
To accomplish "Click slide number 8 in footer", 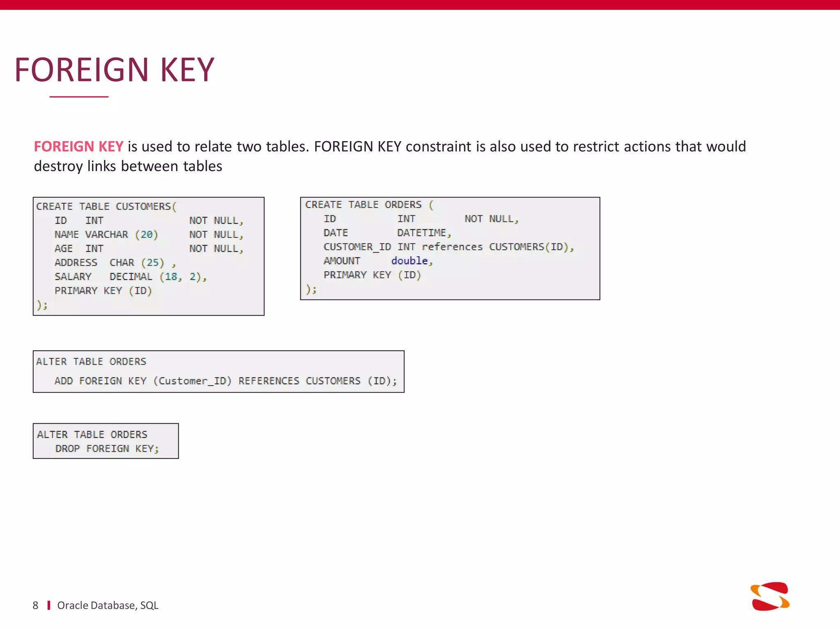I will pyautogui.click(x=36, y=605).
